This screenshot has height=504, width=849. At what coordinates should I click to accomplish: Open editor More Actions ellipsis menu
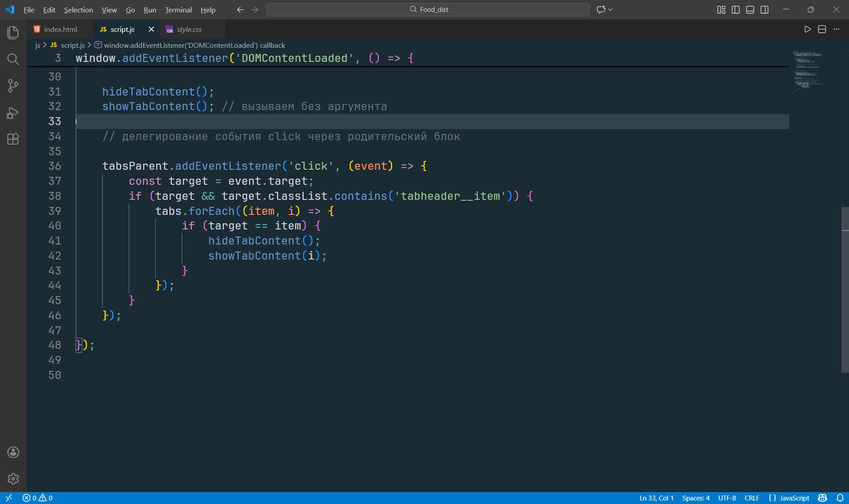coord(836,29)
